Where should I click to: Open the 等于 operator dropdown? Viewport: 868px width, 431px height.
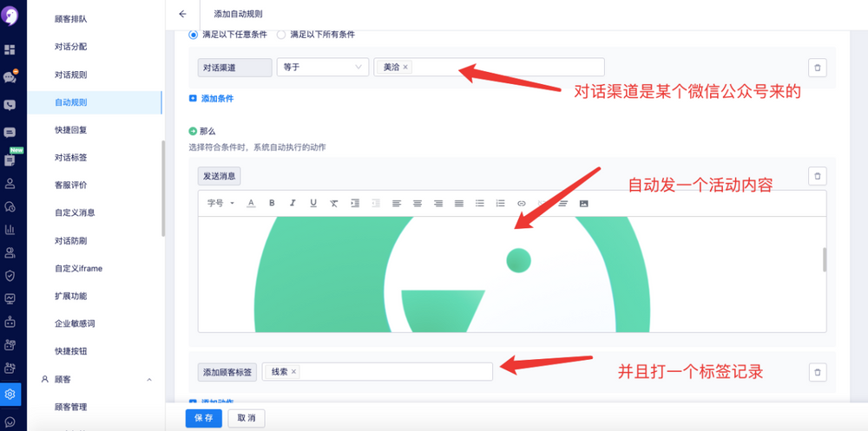pos(322,68)
